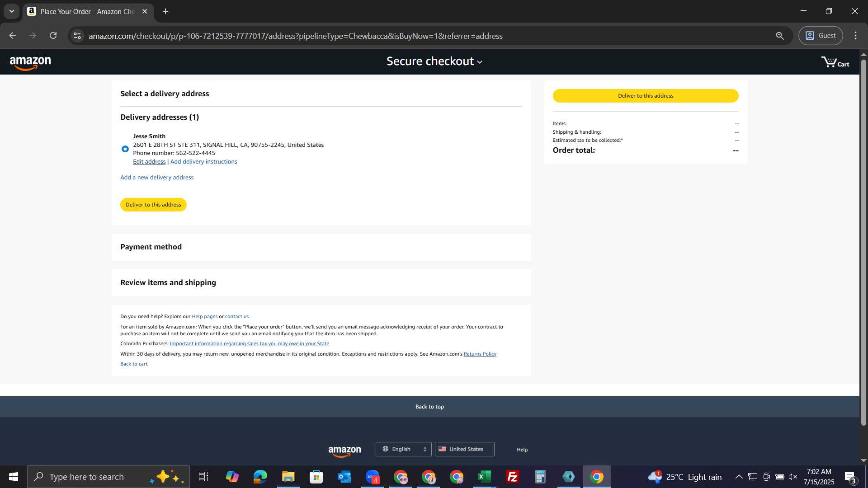Open the site information icon in address bar
Image resolution: width=868 pixels, height=488 pixels.
point(77,36)
